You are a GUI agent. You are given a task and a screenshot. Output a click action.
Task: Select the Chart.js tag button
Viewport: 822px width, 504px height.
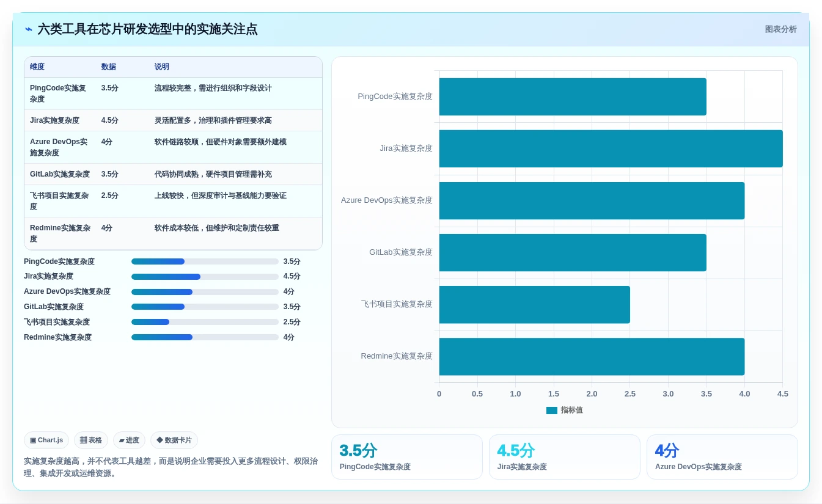(x=46, y=440)
